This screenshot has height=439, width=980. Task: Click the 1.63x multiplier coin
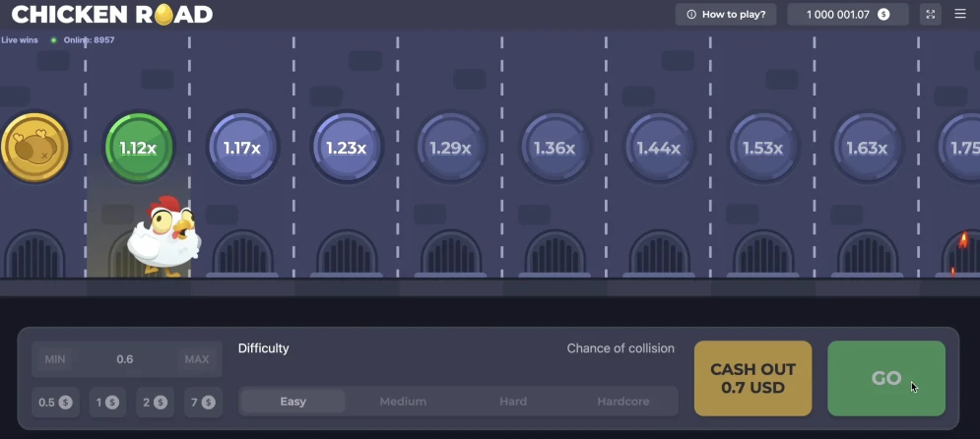click(x=868, y=148)
